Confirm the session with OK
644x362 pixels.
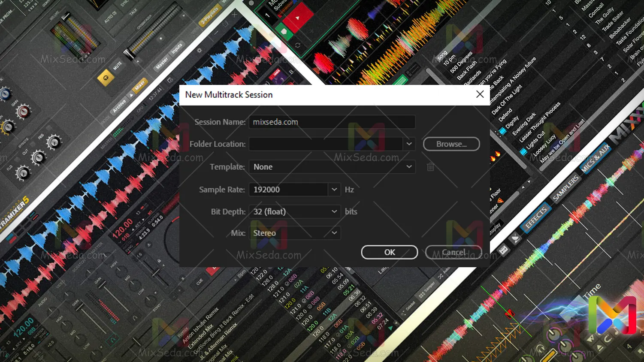389,252
